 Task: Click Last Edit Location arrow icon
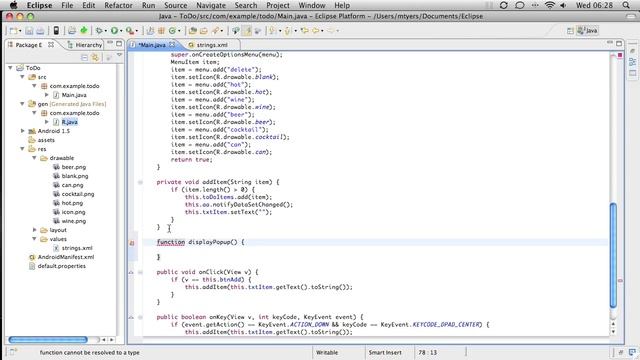pos(304,31)
